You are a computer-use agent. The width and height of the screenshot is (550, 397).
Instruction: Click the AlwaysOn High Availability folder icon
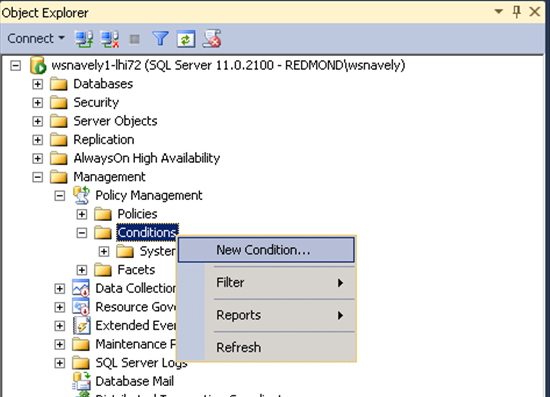coord(59,158)
